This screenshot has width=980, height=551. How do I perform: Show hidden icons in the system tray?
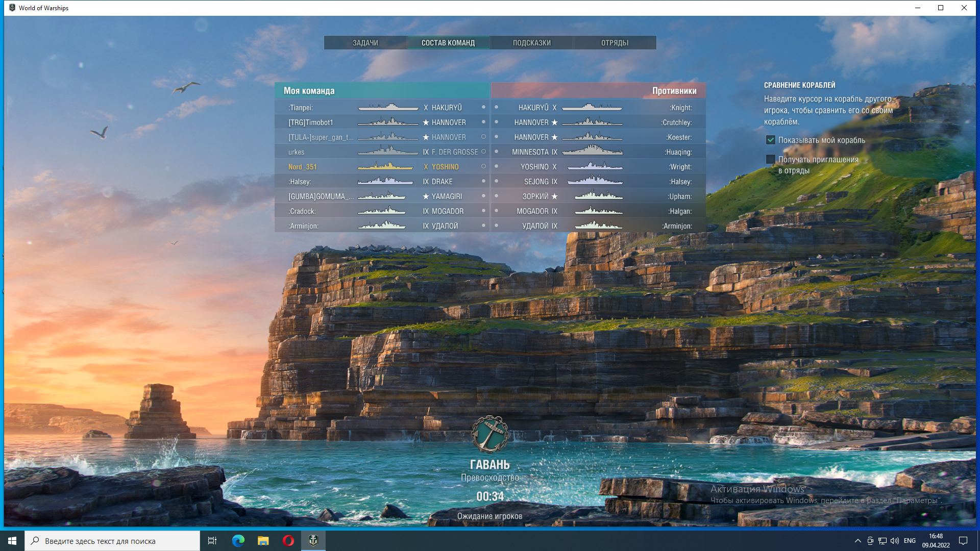[857, 541]
